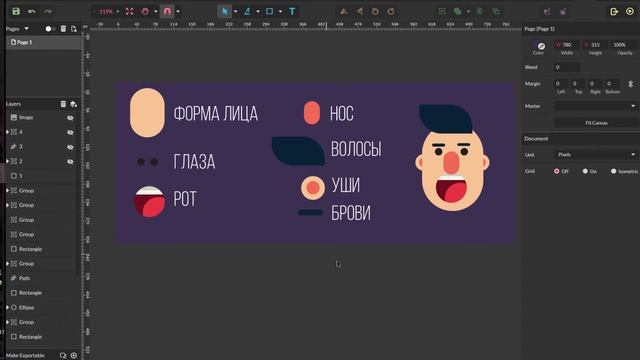Open the shape tool dropdown arrow

[x=280, y=11]
